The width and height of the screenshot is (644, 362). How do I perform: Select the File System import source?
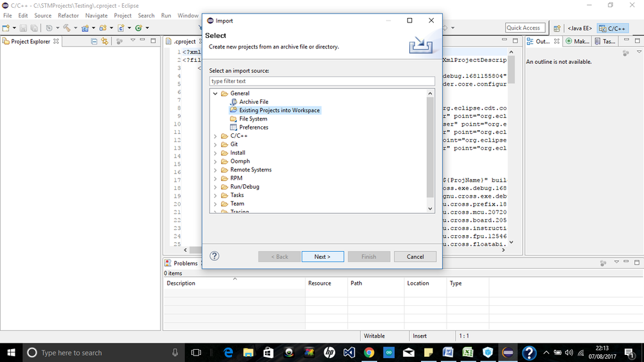pos(253,119)
